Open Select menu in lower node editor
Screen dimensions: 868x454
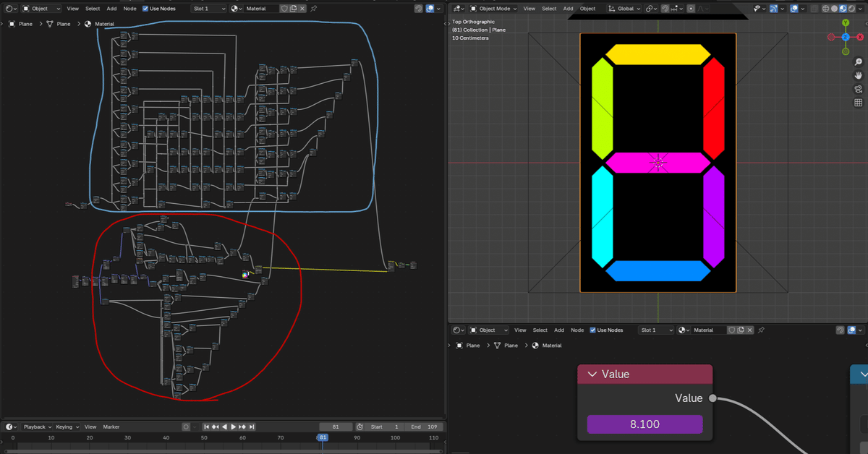pos(540,330)
